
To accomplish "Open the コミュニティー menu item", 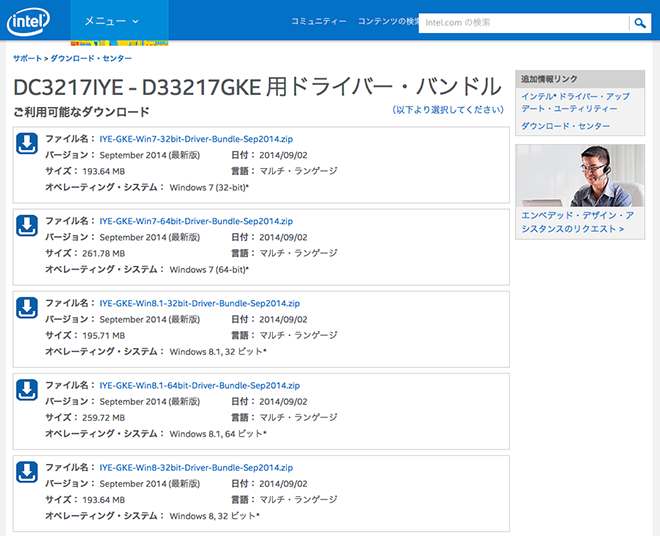I will click(x=319, y=21).
